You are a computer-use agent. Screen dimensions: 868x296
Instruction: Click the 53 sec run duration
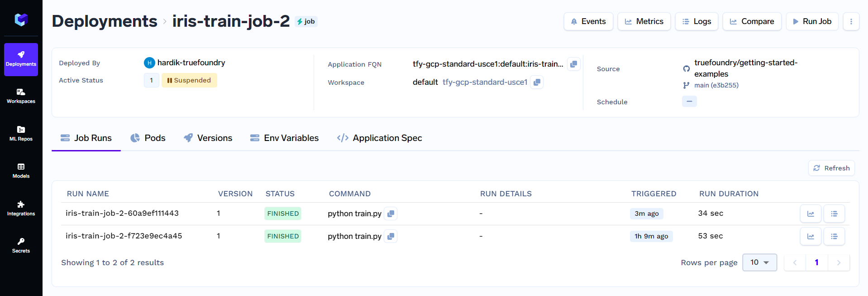pyautogui.click(x=711, y=236)
